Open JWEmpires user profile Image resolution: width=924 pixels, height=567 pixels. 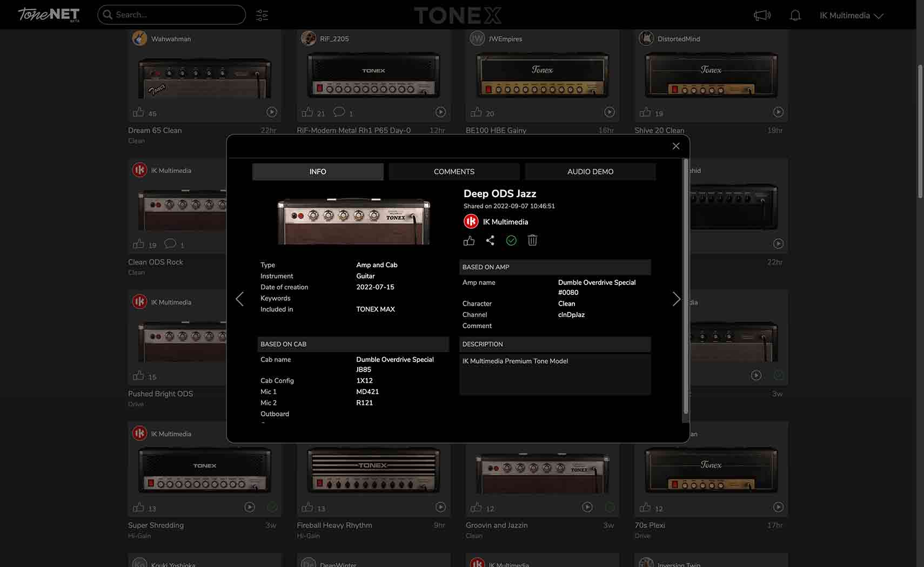click(x=496, y=38)
